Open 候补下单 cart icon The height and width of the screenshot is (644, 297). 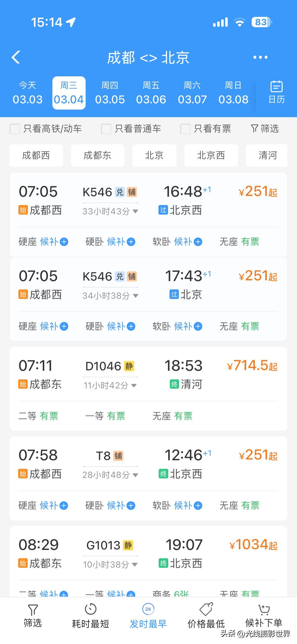coord(264,610)
